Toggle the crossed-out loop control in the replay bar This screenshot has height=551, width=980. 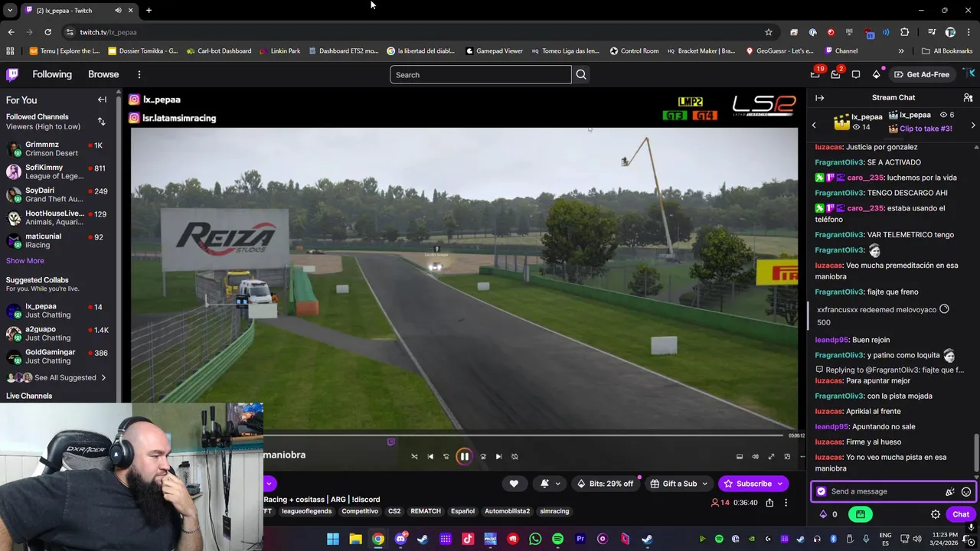pos(514,457)
